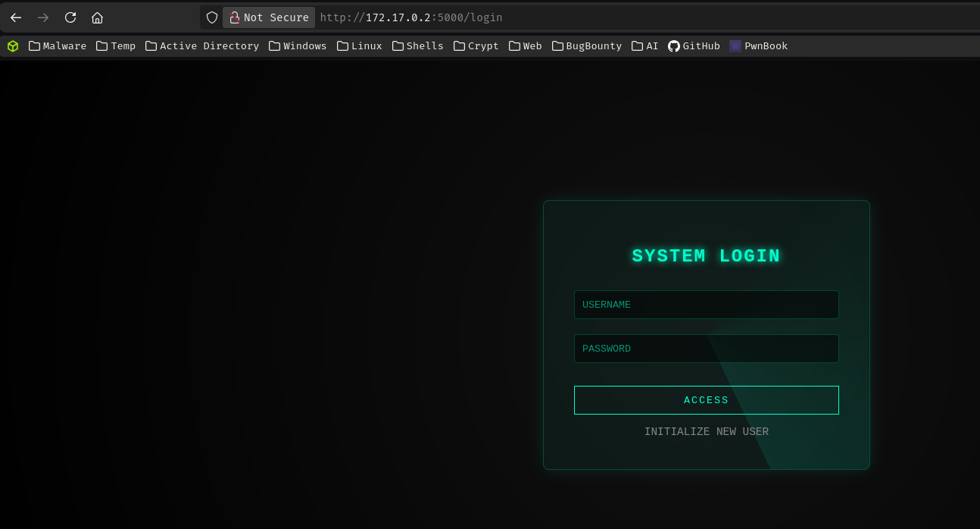Viewport: 980px width, 529px height.
Task: Go to the browser home page
Action: 97,17
